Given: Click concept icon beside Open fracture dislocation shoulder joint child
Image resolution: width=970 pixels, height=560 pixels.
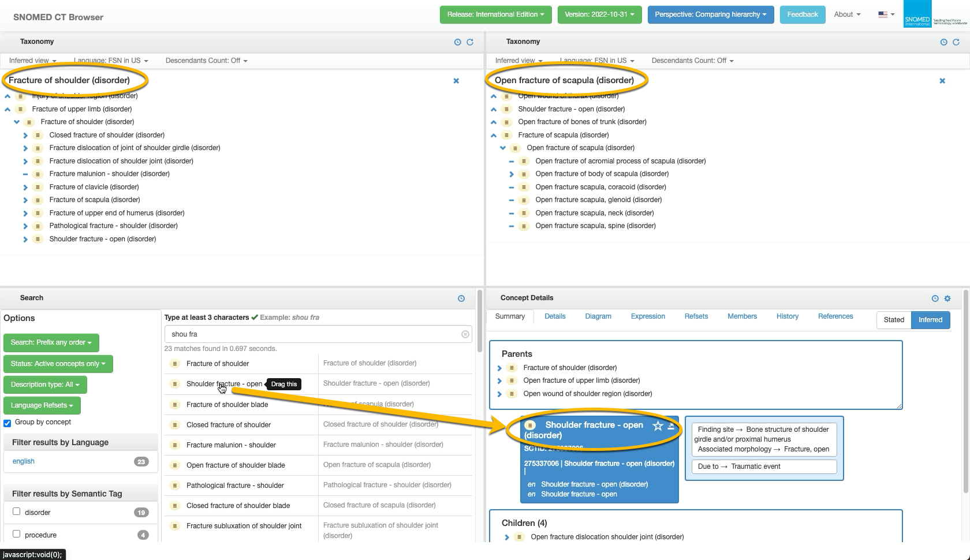Looking at the screenshot, I should (519, 537).
